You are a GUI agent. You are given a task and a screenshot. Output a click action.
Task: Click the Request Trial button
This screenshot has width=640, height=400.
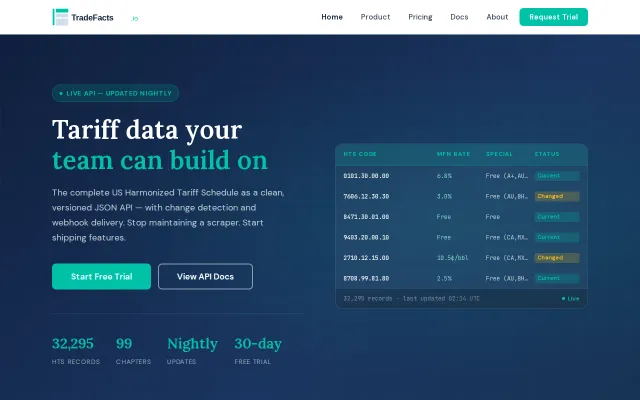[553, 17]
